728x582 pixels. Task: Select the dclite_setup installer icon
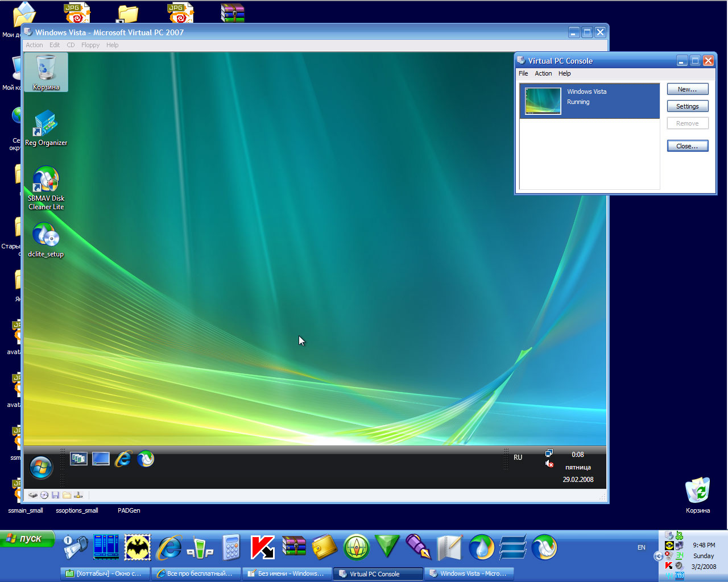[x=46, y=240]
